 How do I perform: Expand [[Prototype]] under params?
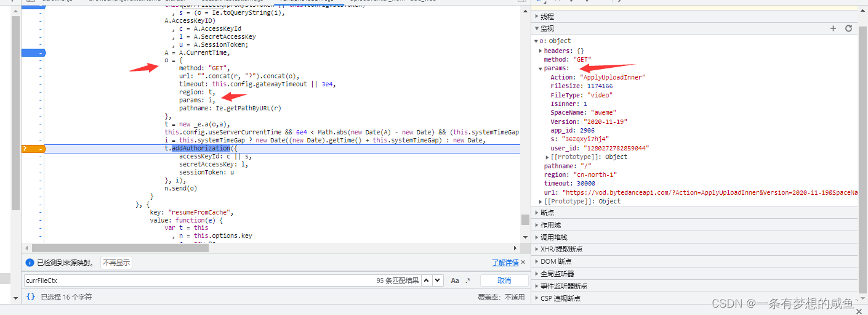pos(547,157)
